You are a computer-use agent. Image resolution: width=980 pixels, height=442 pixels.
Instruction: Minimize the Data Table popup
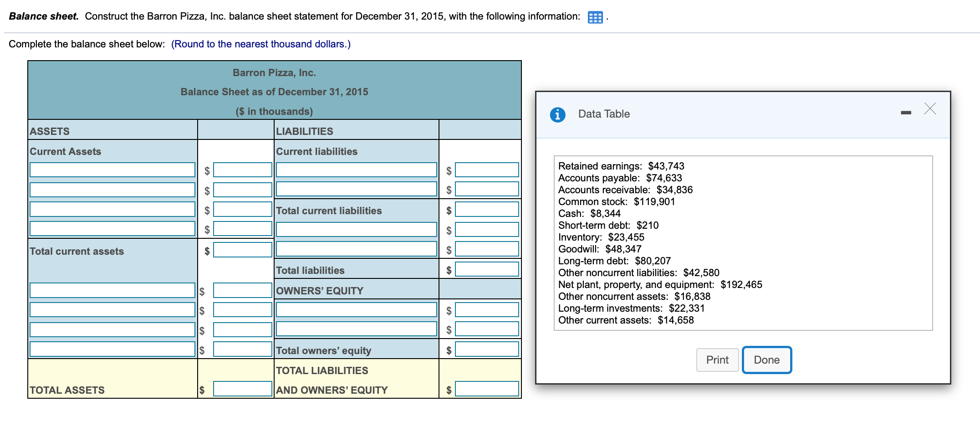pyautogui.click(x=906, y=113)
